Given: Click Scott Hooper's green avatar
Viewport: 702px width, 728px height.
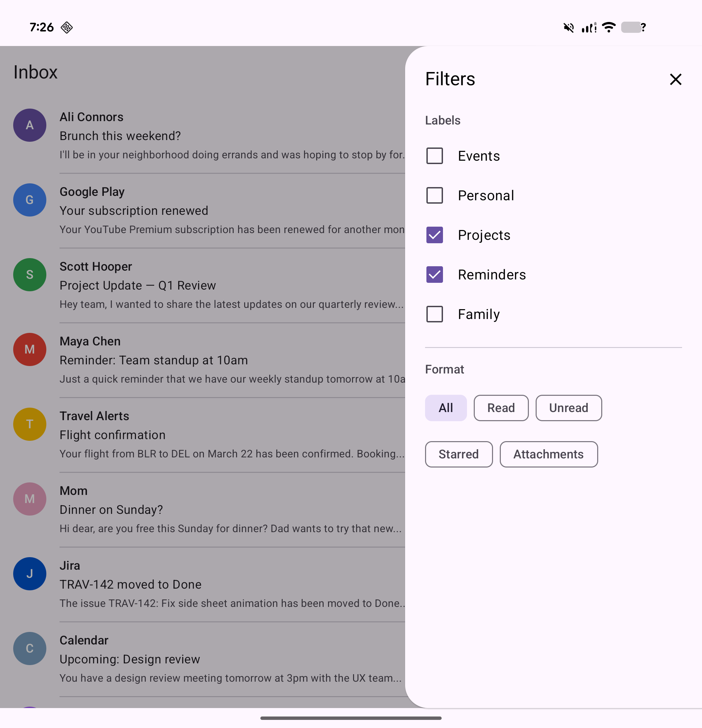Looking at the screenshot, I should coord(30,275).
